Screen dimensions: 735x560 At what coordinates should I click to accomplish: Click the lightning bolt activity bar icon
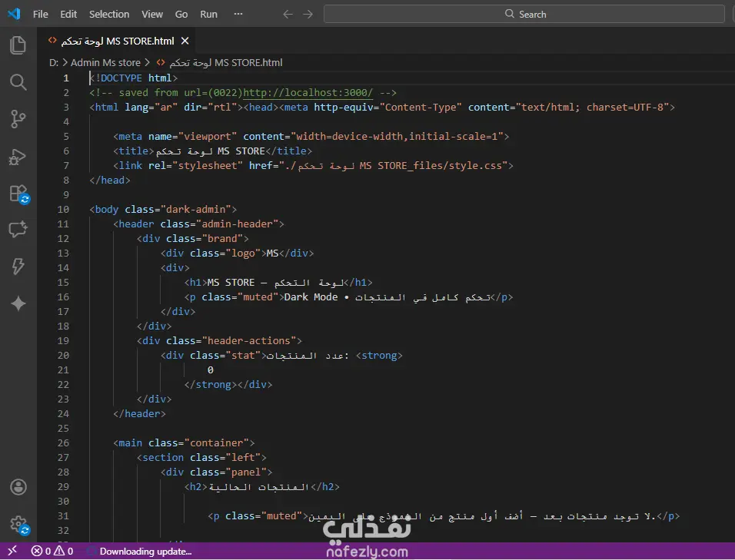click(18, 267)
